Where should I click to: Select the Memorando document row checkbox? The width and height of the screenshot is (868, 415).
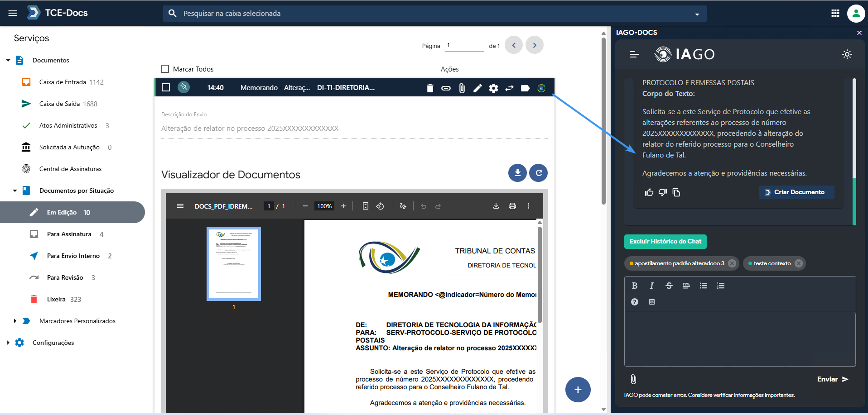[166, 87]
